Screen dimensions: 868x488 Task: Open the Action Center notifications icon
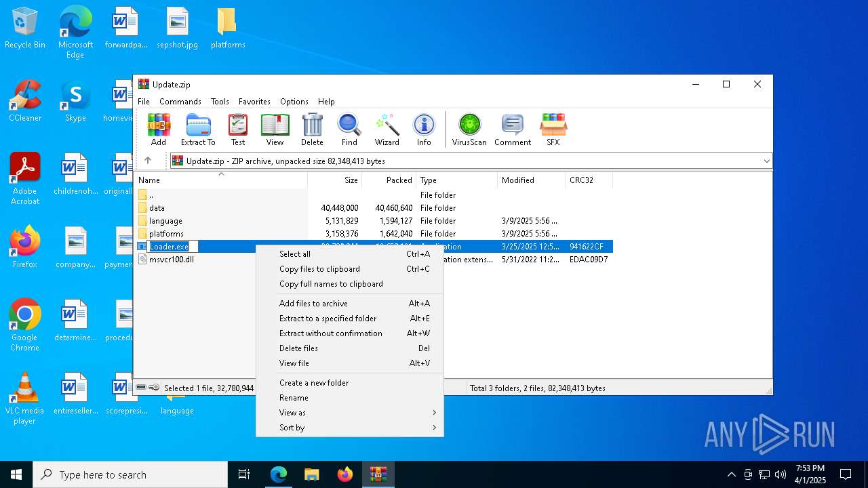click(x=846, y=474)
